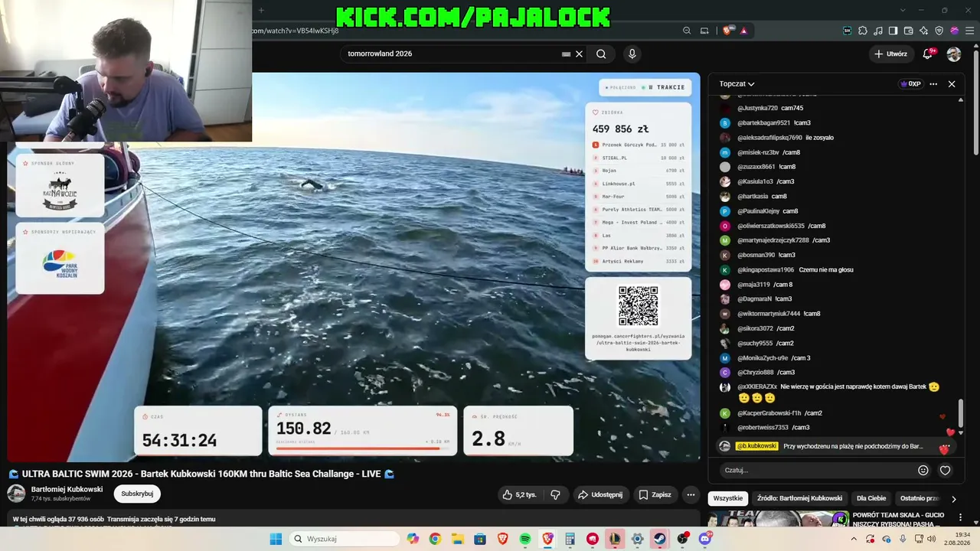Click the Utwórz create button

click(x=890, y=54)
